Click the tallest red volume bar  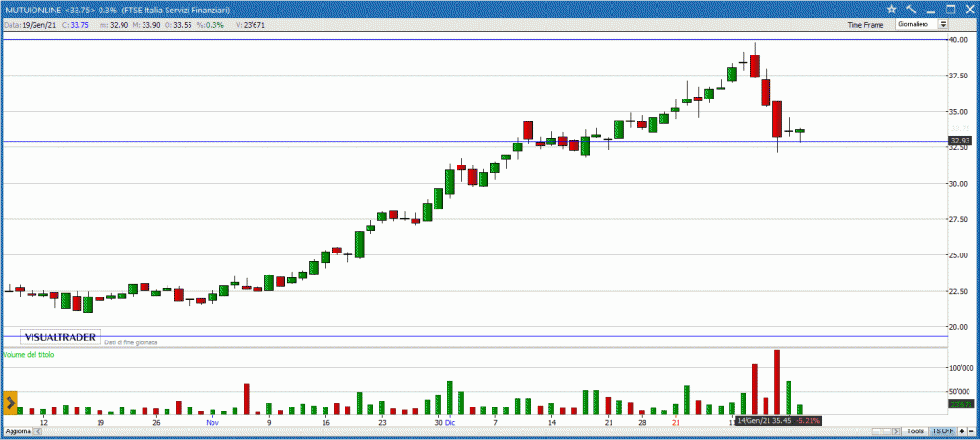777,383
